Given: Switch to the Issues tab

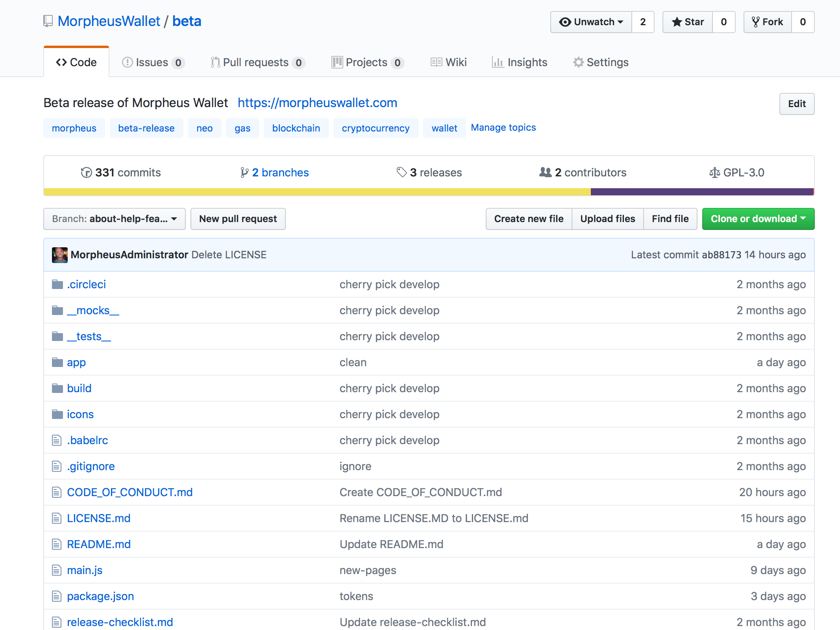Looking at the screenshot, I should click(x=153, y=62).
